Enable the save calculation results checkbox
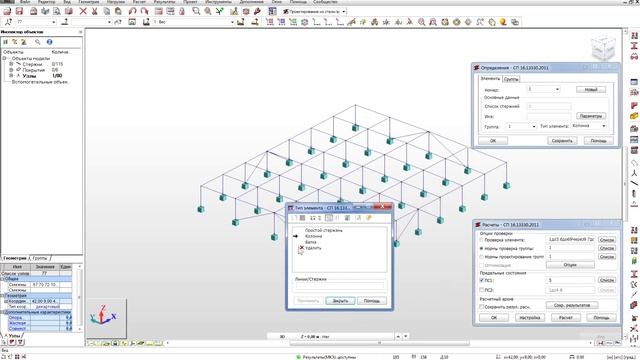The height and width of the screenshot is (360, 640). point(482,306)
